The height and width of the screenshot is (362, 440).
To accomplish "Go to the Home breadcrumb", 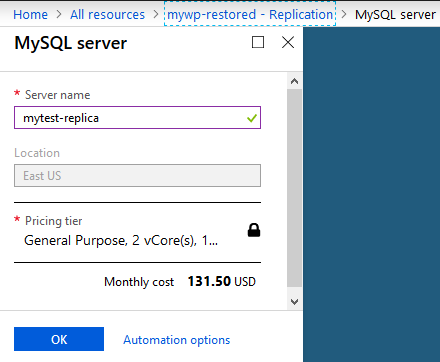I will click(30, 15).
